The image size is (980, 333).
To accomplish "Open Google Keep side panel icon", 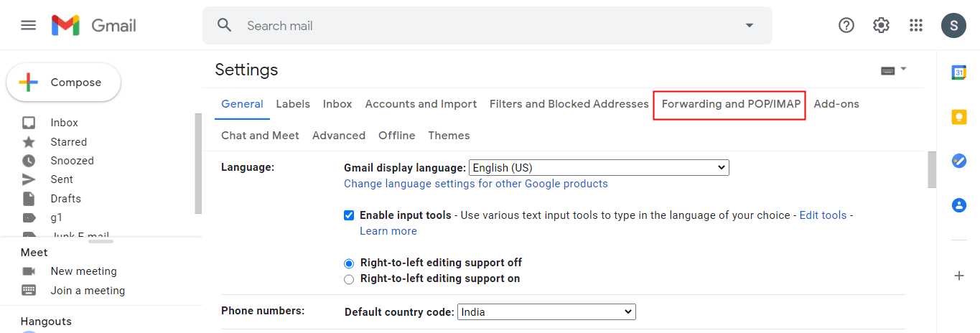I will click(x=959, y=117).
